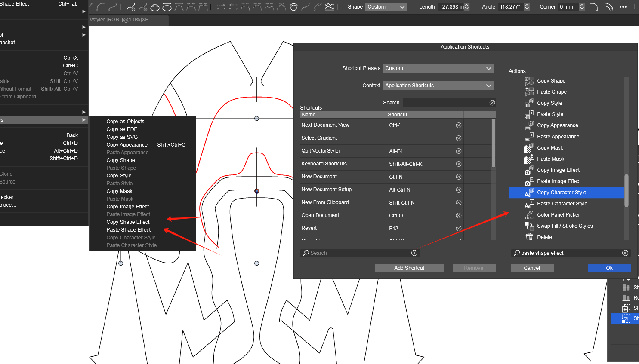This screenshot has width=639, height=364.
Task: Click the Paste Character Style icon
Action: (x=529, y=204)
